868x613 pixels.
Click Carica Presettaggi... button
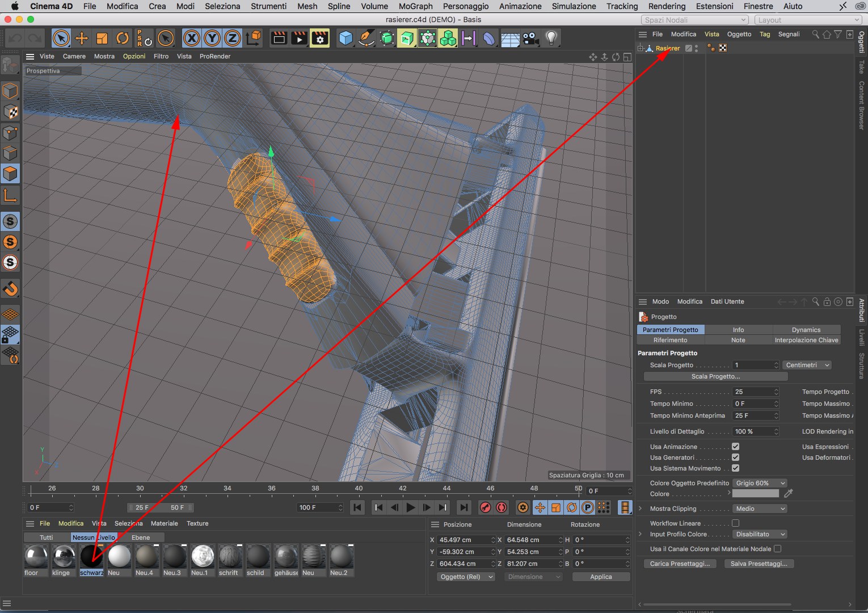tap(680, 564)
